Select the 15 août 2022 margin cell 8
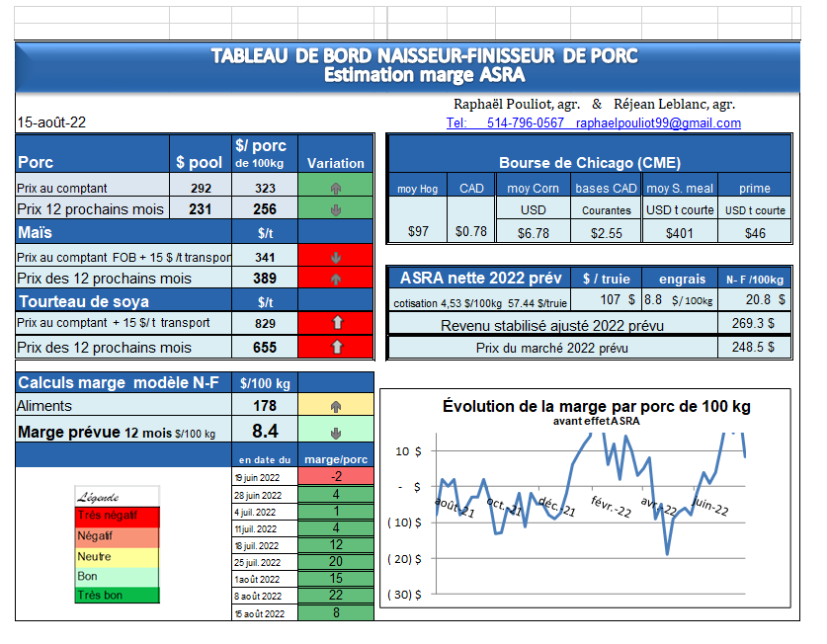This screenshot has width=827, height=644. 335,612
